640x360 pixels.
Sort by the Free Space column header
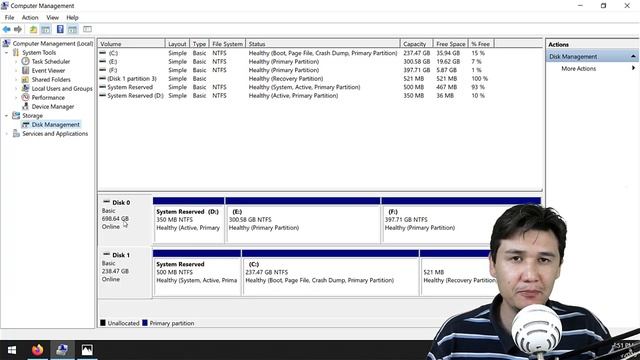451,44
